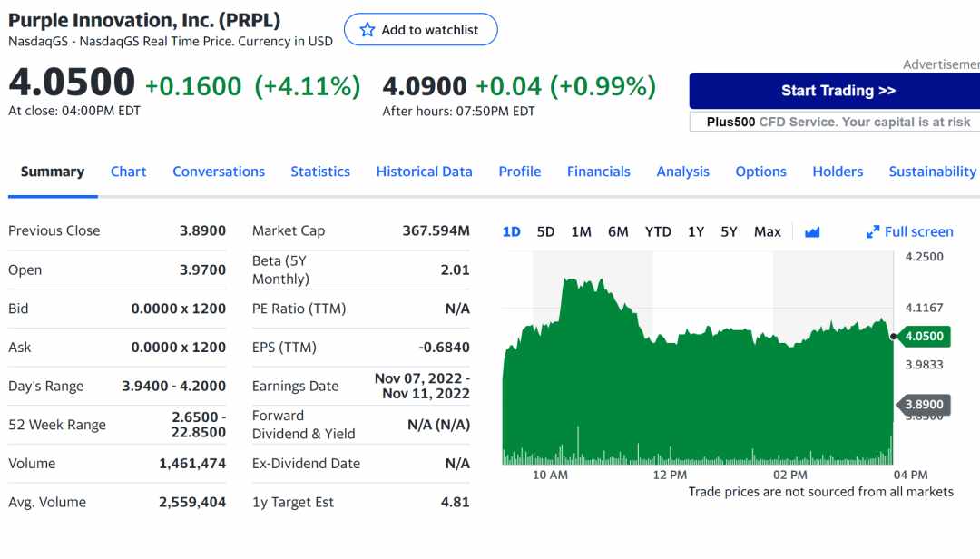This screenshot has width=980, height=559.
Task: Switch to the Financials tab
Action: 599,172
